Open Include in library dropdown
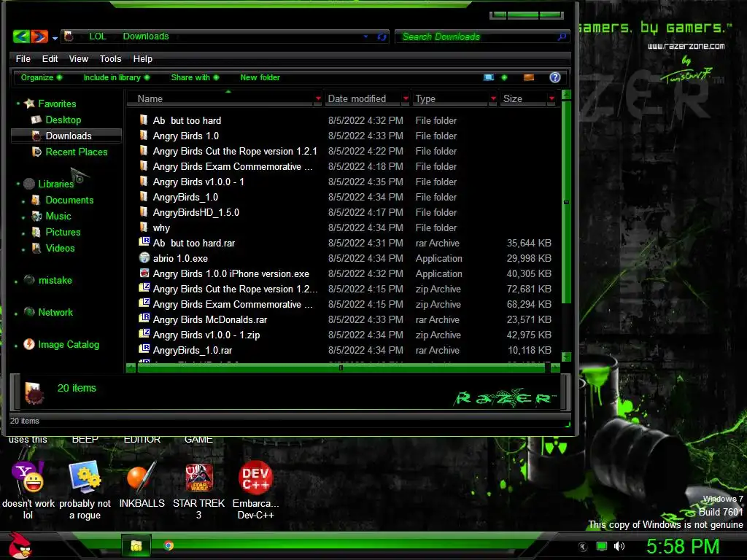This screenshot has height=560, width=747. point(117,77)
